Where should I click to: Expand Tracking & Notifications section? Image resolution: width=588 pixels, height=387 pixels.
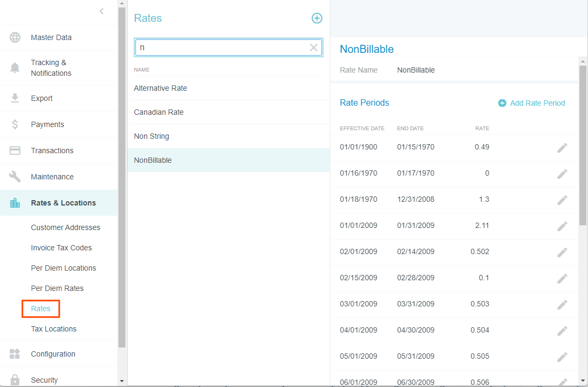click(51, 68)
